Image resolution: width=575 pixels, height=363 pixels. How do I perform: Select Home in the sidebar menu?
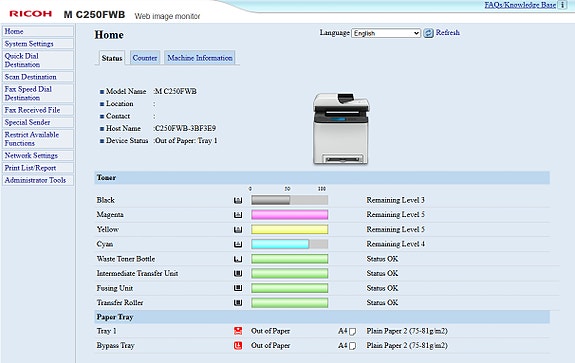pyautogui.click(x=38, y=32)
